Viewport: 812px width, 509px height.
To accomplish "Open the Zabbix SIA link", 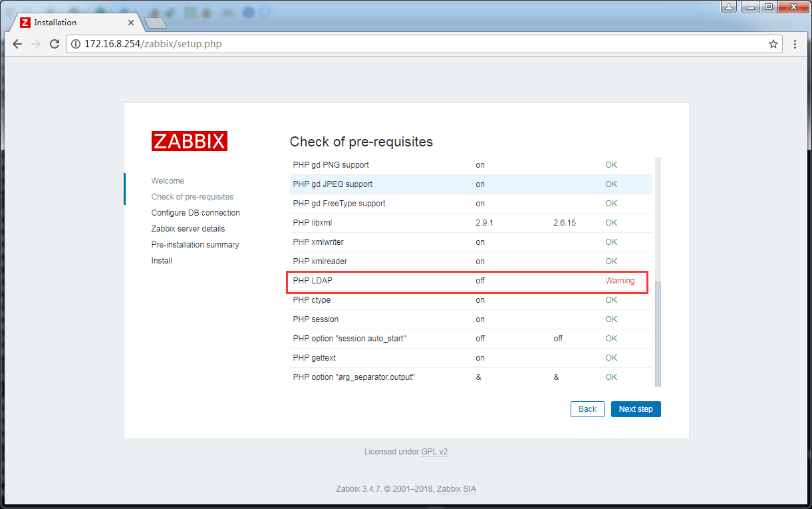I will coord(456,489).
